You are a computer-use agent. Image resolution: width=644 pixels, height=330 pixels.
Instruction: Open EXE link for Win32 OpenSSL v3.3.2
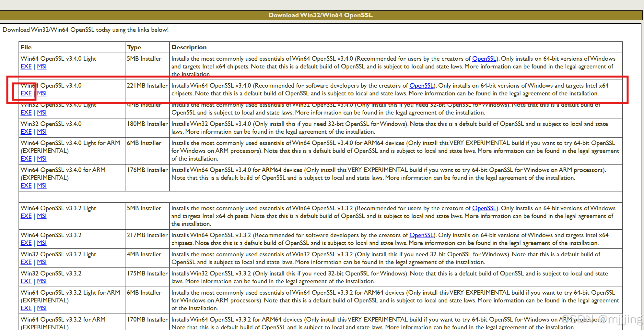click(26, 281)
